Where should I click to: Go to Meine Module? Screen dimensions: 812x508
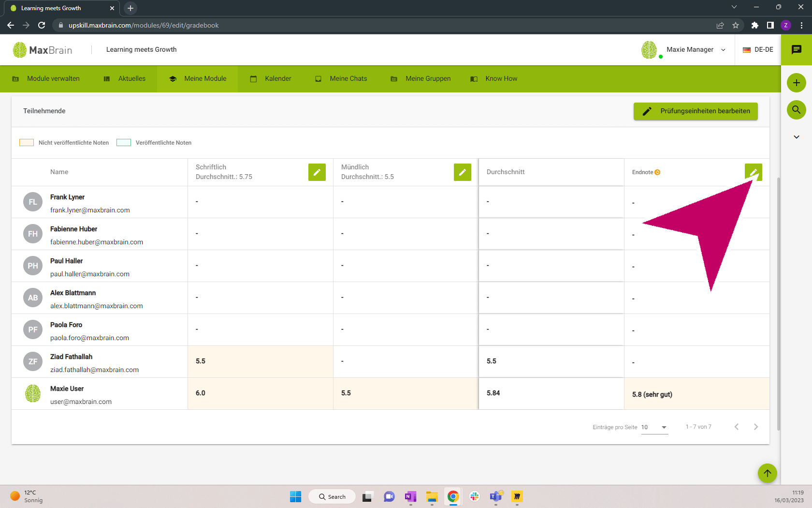point(198,78)
